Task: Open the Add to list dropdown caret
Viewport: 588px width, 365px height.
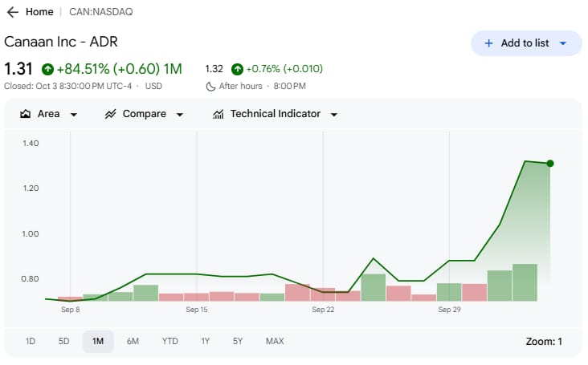Action: (x=563, y=43)
